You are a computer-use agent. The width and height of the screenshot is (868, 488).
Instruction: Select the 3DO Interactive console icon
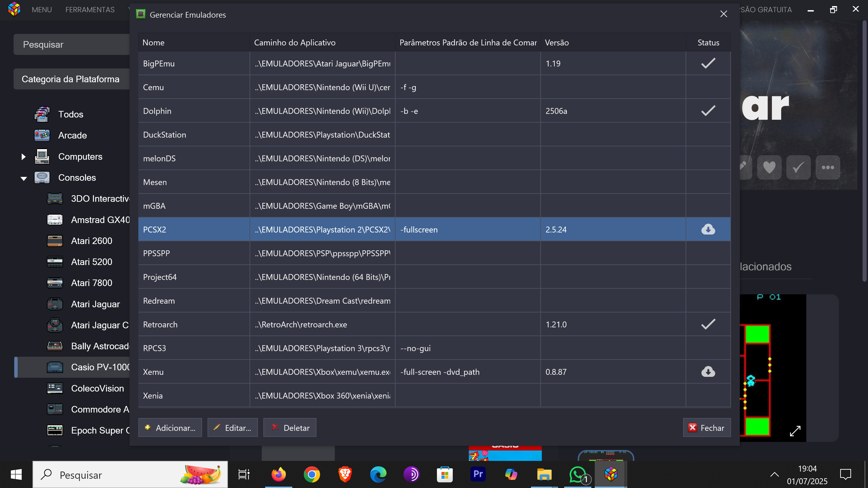click(x=54, y=199)
